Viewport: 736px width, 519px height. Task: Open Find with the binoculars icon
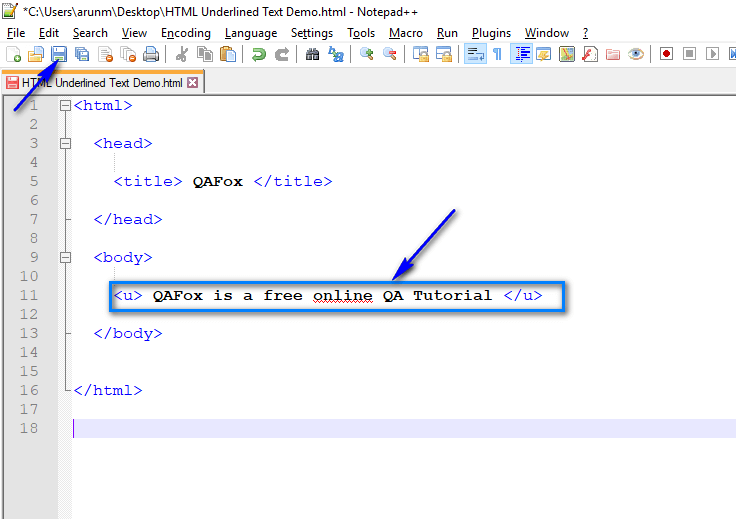point(312,54)
